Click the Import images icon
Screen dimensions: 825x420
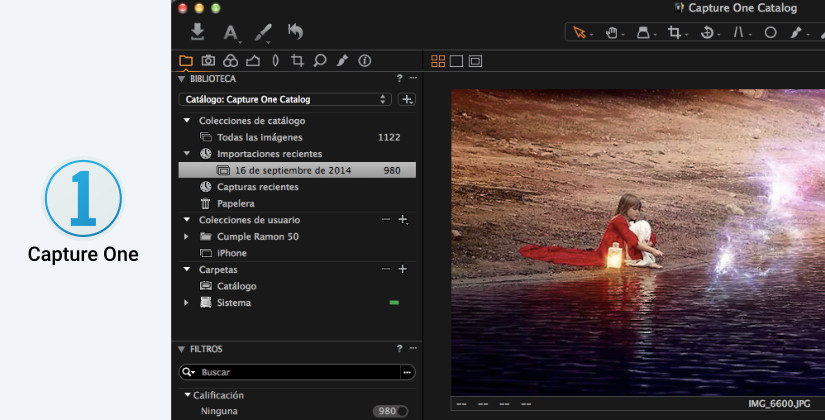tap(197, 32)
